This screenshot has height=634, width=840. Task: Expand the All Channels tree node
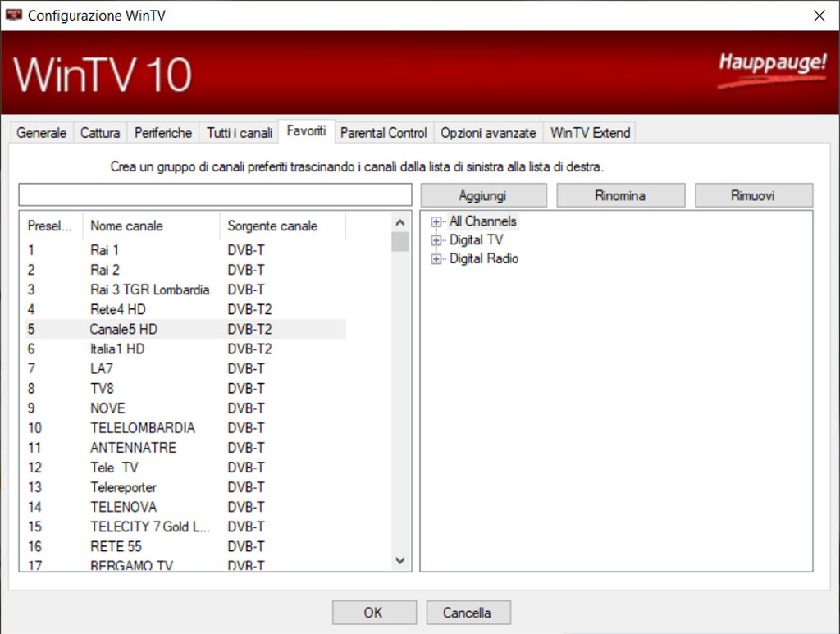click(x=436, y=221)
